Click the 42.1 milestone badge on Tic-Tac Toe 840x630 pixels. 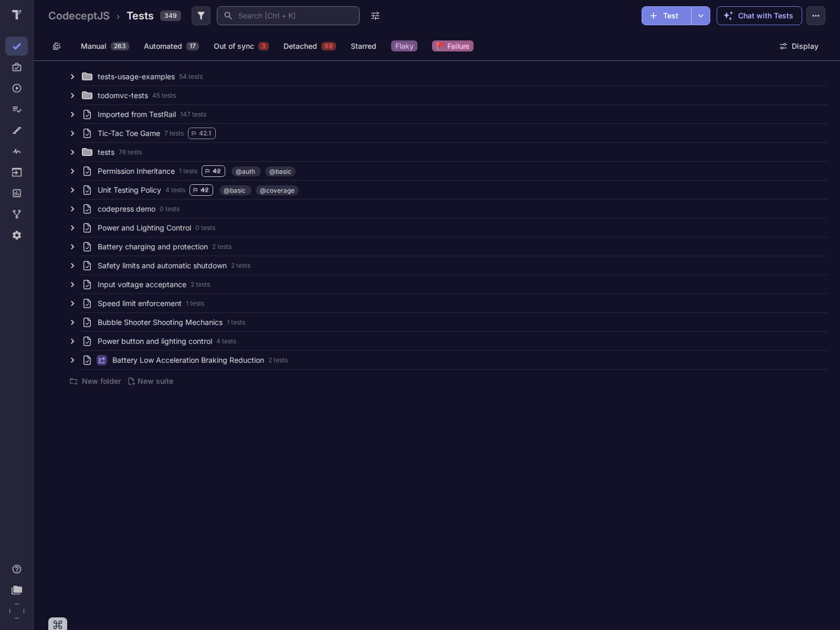coord(202,133)
